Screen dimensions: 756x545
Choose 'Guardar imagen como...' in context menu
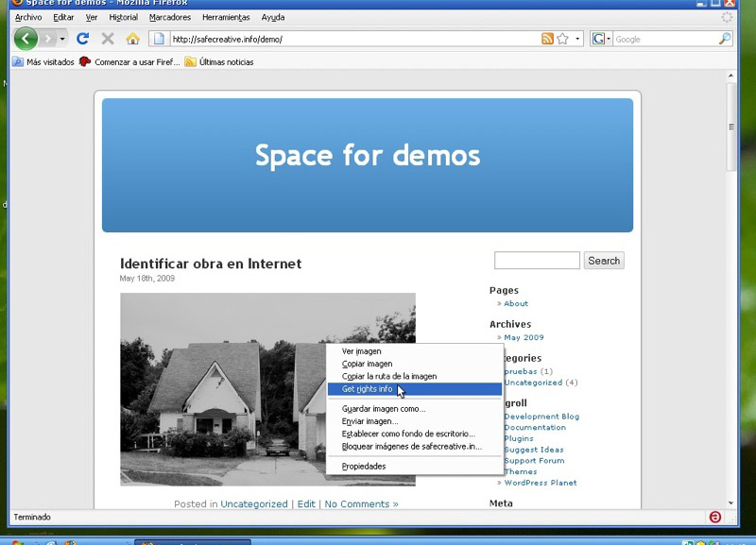pyautogui.click(x=384, y=409)
